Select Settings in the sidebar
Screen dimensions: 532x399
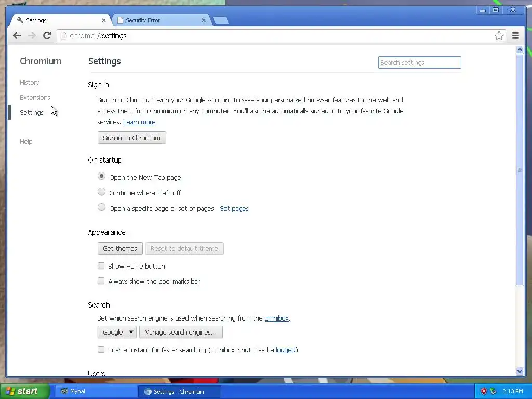point(32,112)
